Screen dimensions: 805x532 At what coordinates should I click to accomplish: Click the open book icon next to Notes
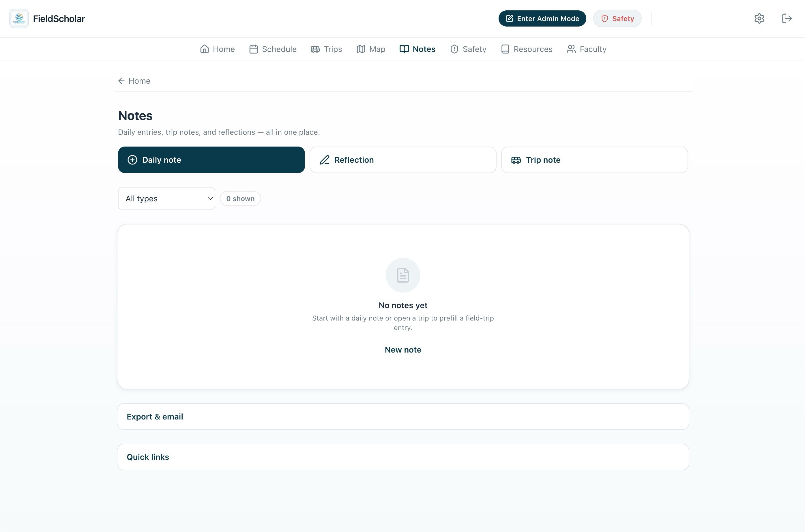404,49
